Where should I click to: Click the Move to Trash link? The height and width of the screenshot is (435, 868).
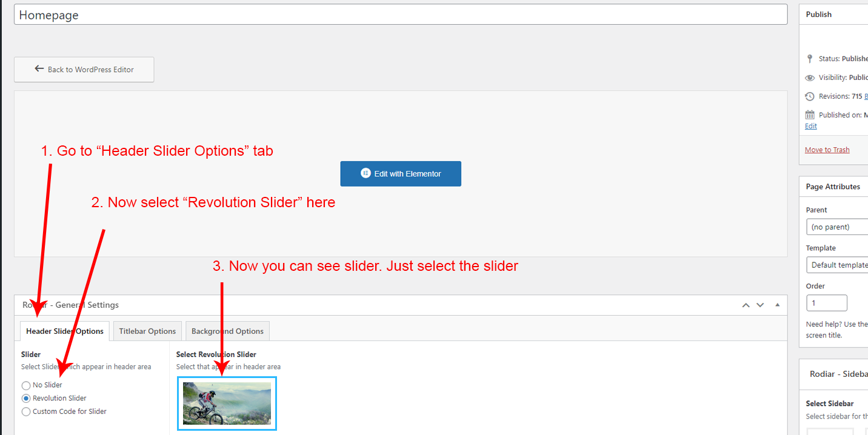tap(827, 150)
